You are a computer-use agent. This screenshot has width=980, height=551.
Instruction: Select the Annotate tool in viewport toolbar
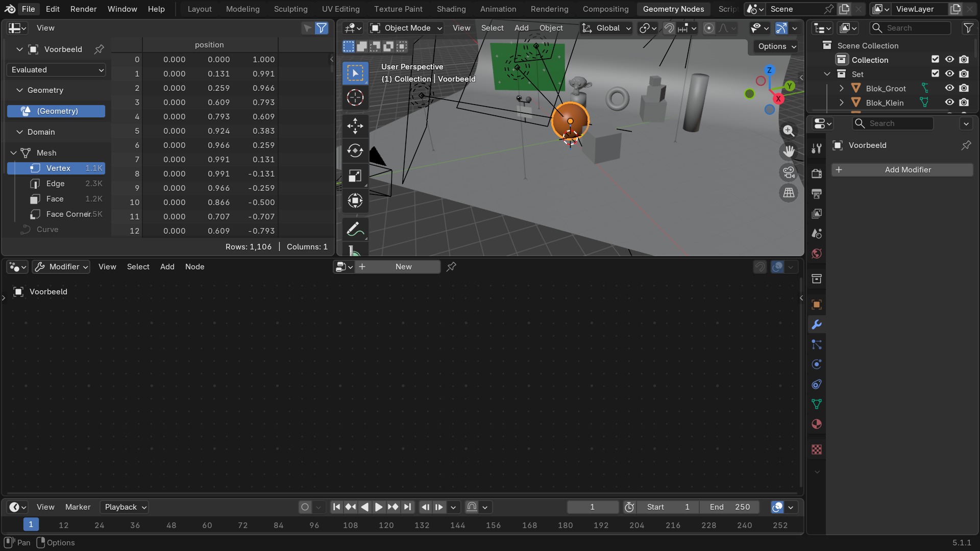pyautogui.click(x=355, y=230)
